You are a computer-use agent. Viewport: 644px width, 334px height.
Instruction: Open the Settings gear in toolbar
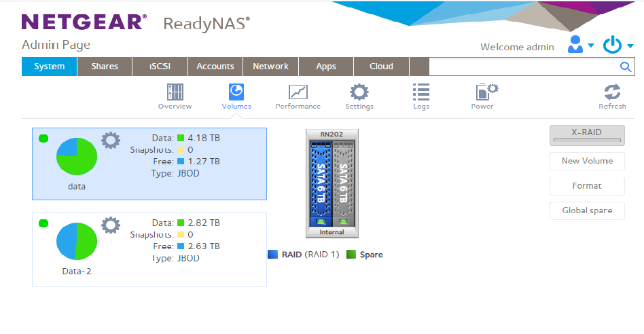tap(359, 92)
